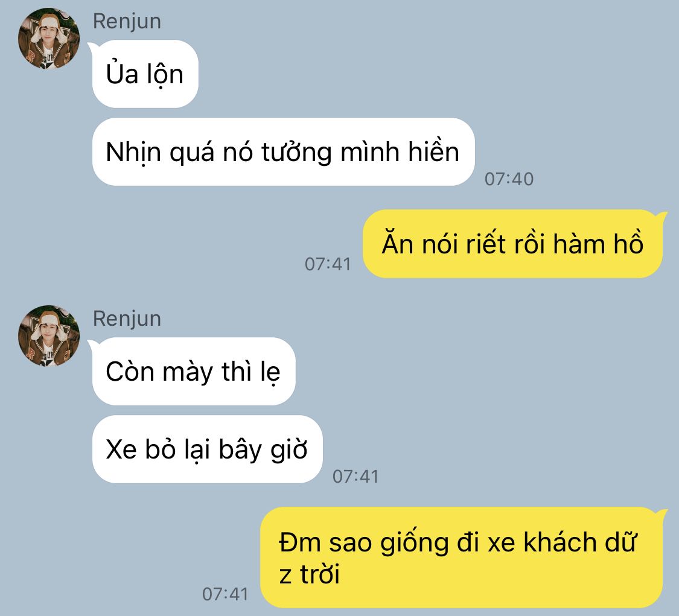The width and height of the screenshot is (679, 616).
Task: Click the Renjun name above "Ủa lộn"
Action: [x=127, y=22]
